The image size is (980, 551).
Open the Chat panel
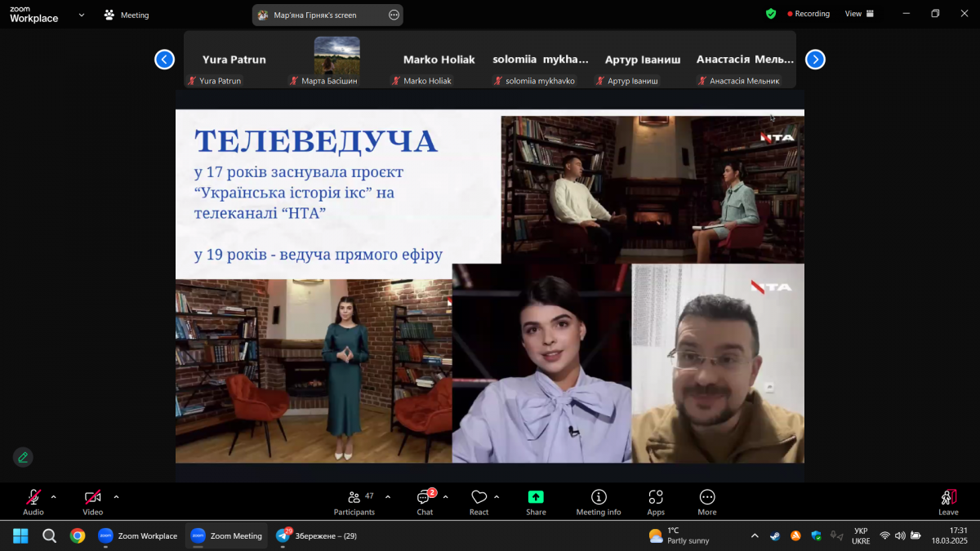click(425, 502)
